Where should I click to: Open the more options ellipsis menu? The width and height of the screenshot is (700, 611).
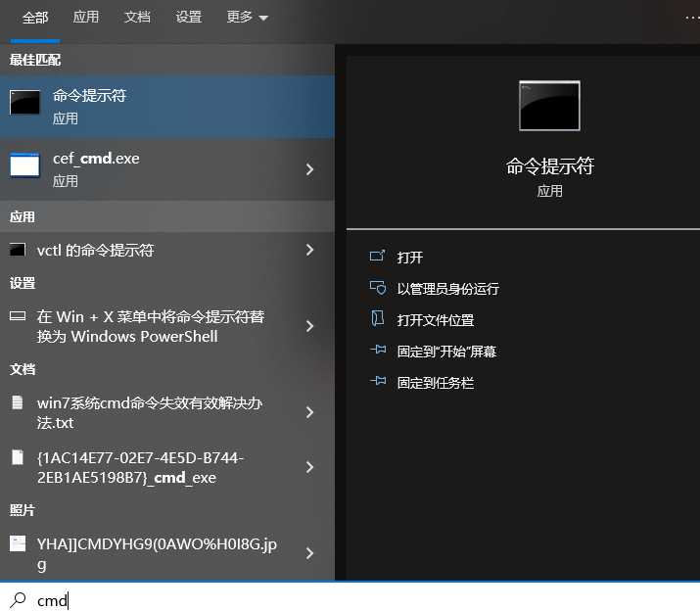click(692, 18)
